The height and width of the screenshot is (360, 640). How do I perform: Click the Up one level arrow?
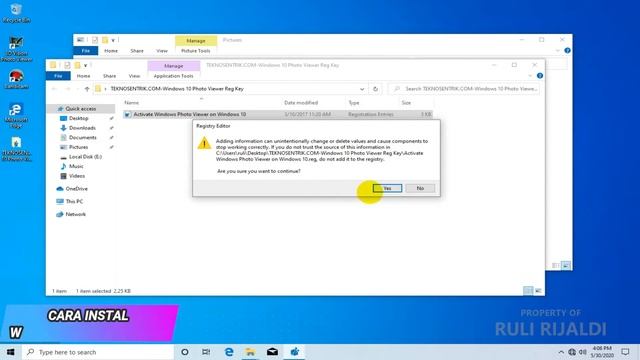[x=87, y=89]
